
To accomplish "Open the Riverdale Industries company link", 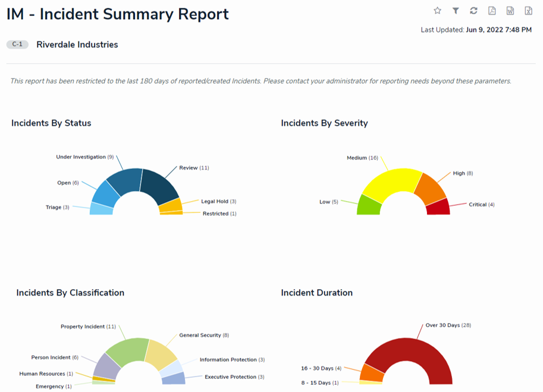I will pyautogui.click(x=77, y=44).
